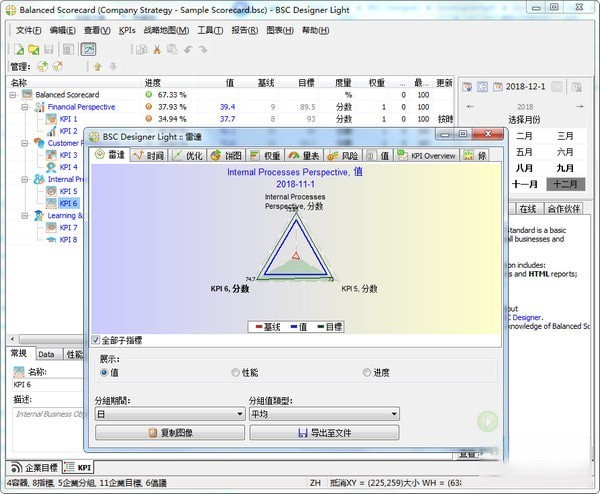This screenshot has width=600, height=494.
Task: Click the 复制图像 button
Action: pos(170,433)
